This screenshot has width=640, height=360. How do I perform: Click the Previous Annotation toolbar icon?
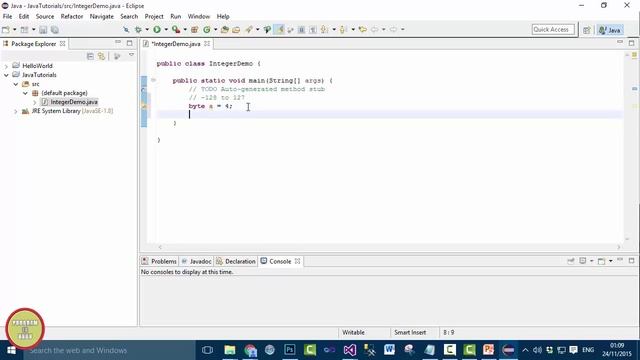[343, 30]
